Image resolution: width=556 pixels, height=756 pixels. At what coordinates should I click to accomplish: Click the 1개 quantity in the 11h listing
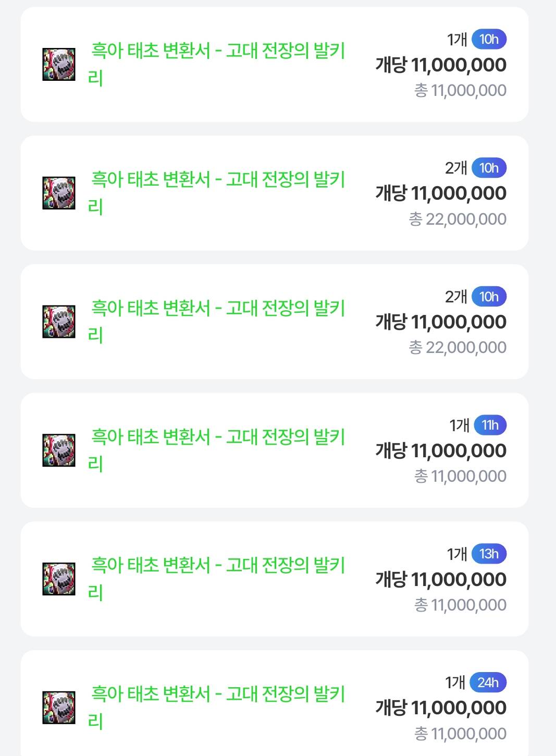click(459, 425)
